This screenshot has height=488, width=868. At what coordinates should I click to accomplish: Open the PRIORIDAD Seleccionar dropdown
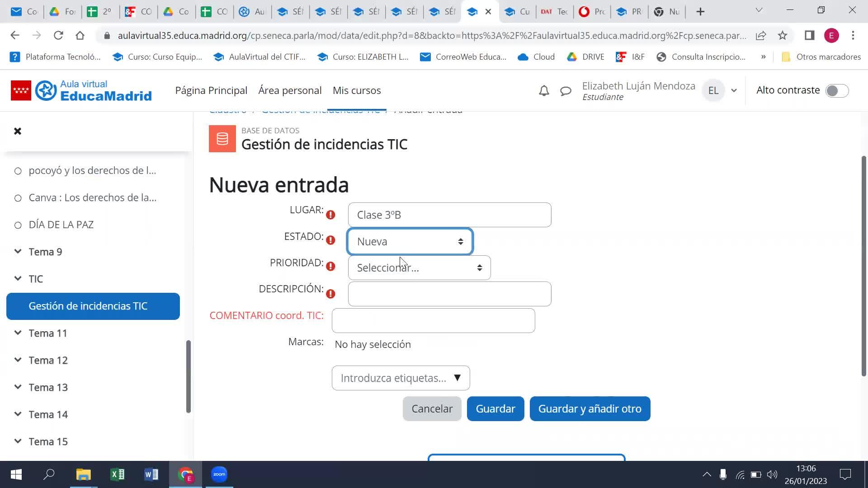(x=419, y=268)
